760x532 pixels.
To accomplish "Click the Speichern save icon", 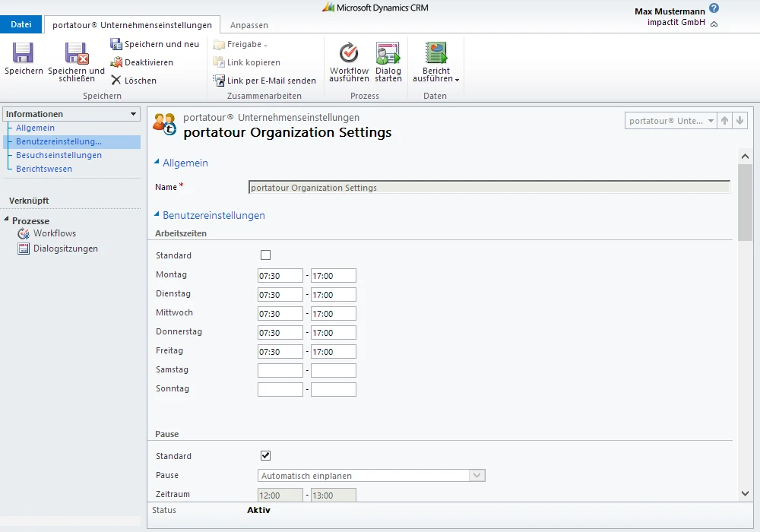I will [x=23, y=52].
